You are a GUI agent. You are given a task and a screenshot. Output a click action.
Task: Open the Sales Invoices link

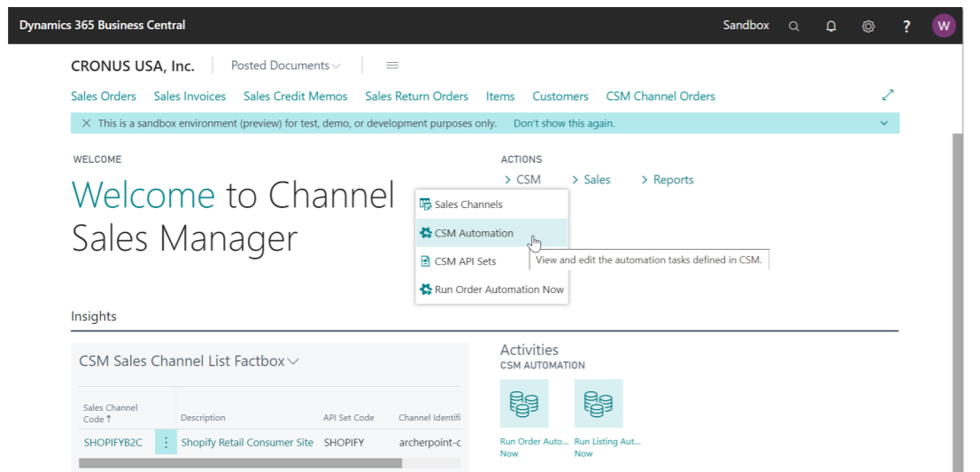189,97
